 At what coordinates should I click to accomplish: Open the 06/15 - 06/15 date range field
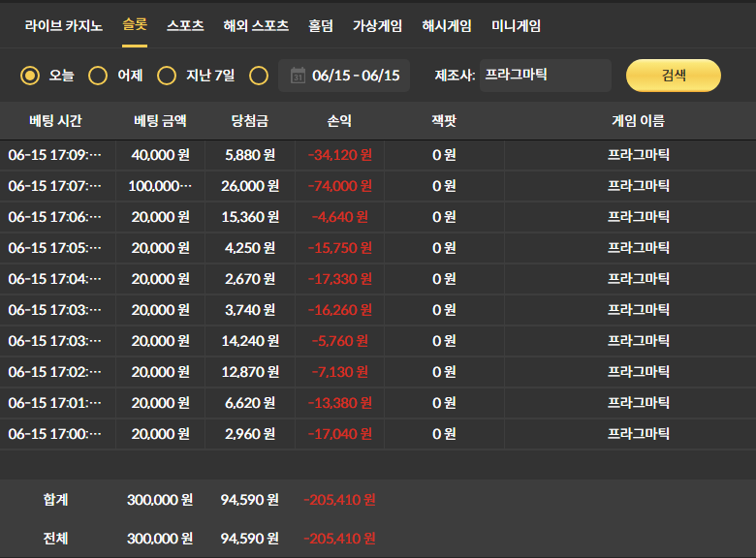(x=344, y=76)
